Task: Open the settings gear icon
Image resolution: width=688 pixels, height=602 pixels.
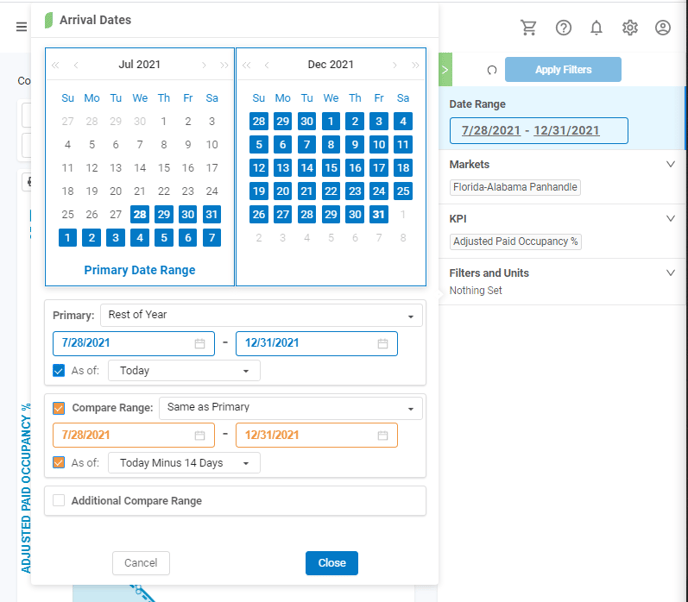Action: (630, 28)
